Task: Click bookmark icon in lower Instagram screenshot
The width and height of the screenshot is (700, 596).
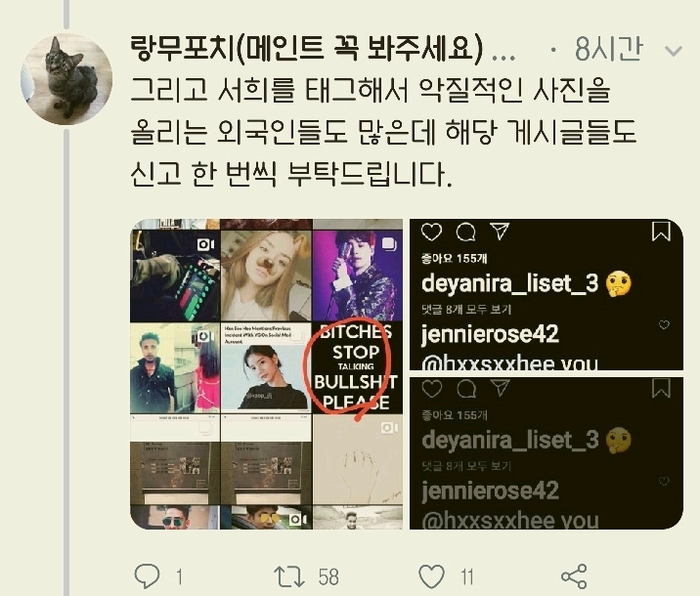Action: click(661, 388)
